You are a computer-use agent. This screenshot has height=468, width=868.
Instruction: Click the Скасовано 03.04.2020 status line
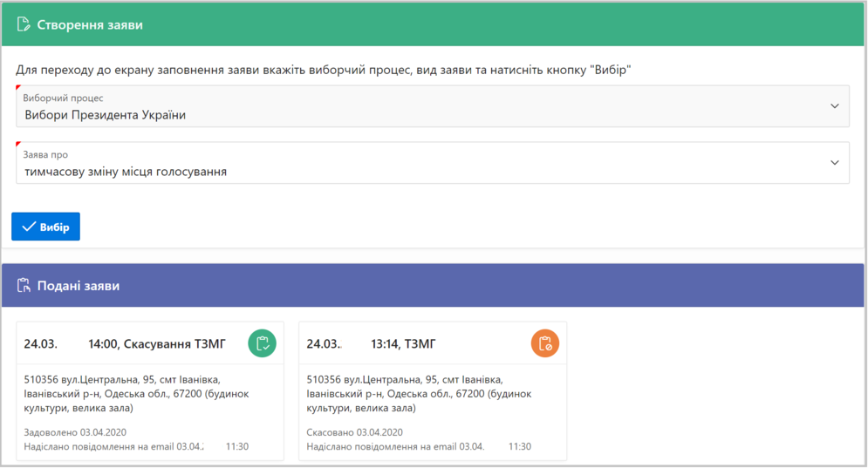click(354, 432)
